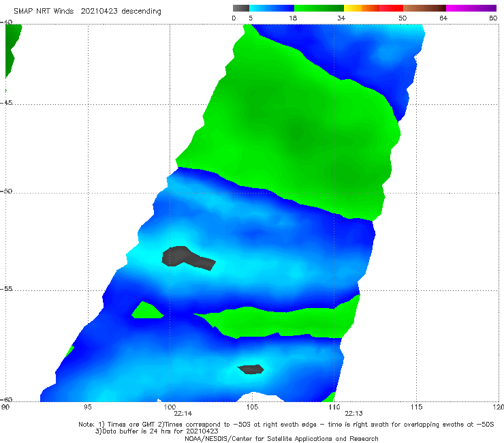Image resolution: width=504 pixels, height=443 pixels.
Task: Click the magenta-purple segment of the color bar
Action: [471, 8]
